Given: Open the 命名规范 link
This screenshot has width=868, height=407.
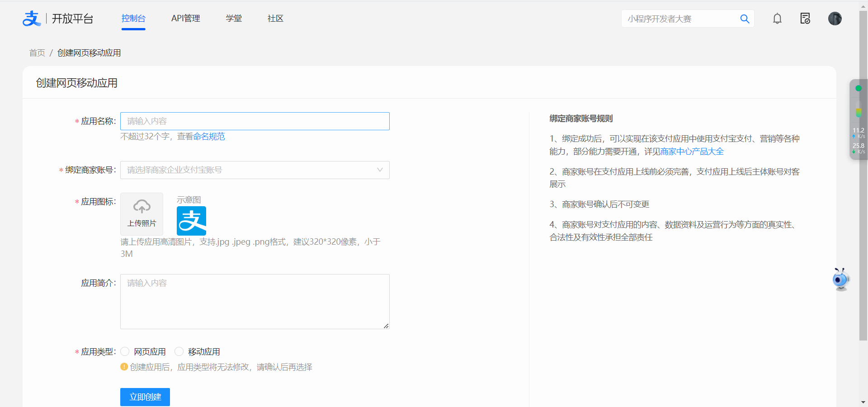Looking at the screenshot, I should pyautogui.click(x=209, y=137).
